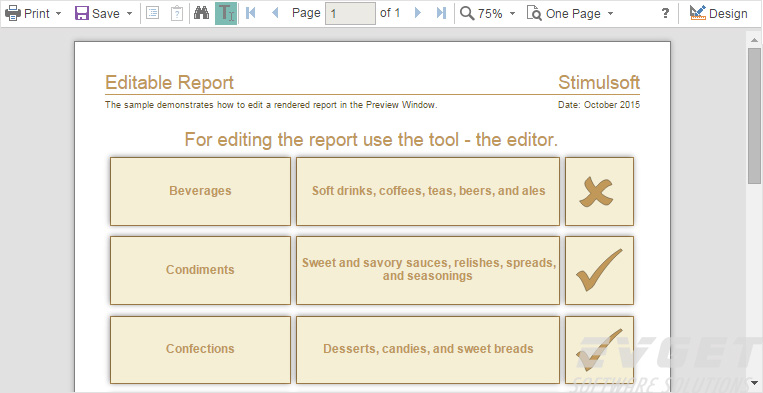Click the zoom magnifier icon
Screen dimensions: 763x393
[467, 13]
